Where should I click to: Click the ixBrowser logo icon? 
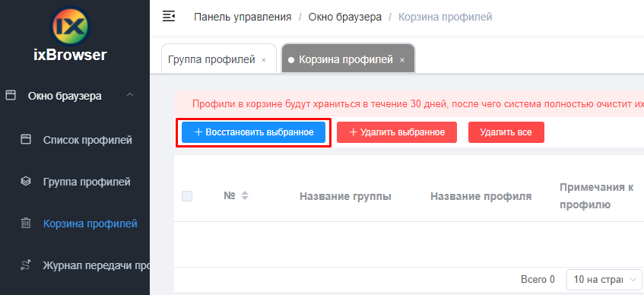click(x=70, y=27)
